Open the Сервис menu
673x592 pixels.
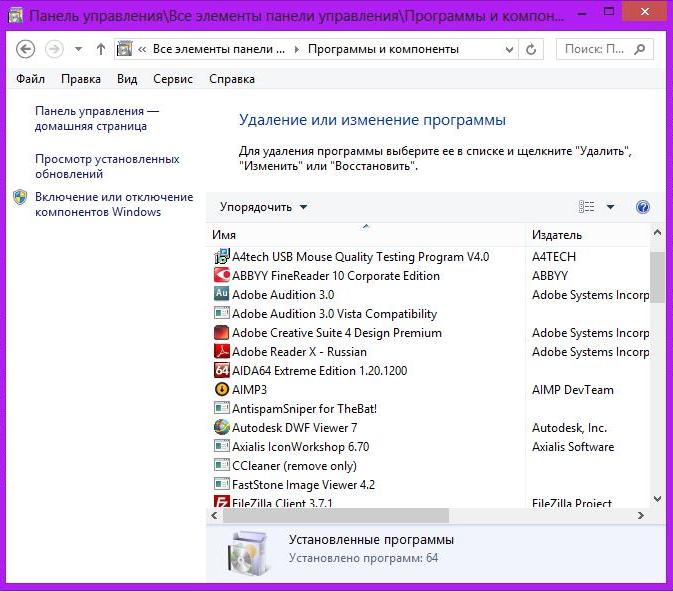[173, 79]
